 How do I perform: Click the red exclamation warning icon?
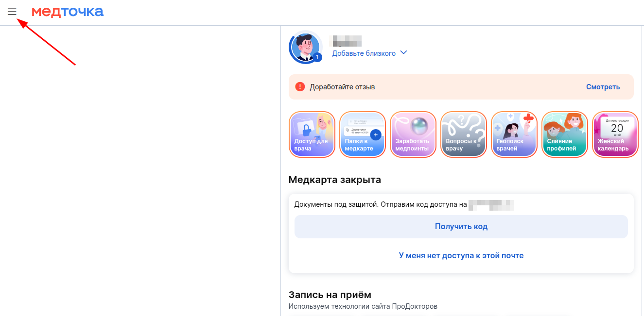[300, 87]
